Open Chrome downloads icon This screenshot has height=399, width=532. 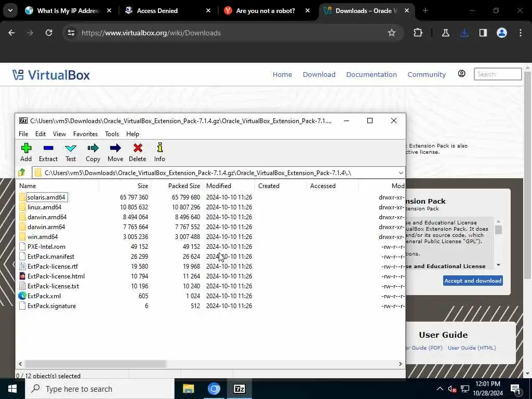(464, 33)
